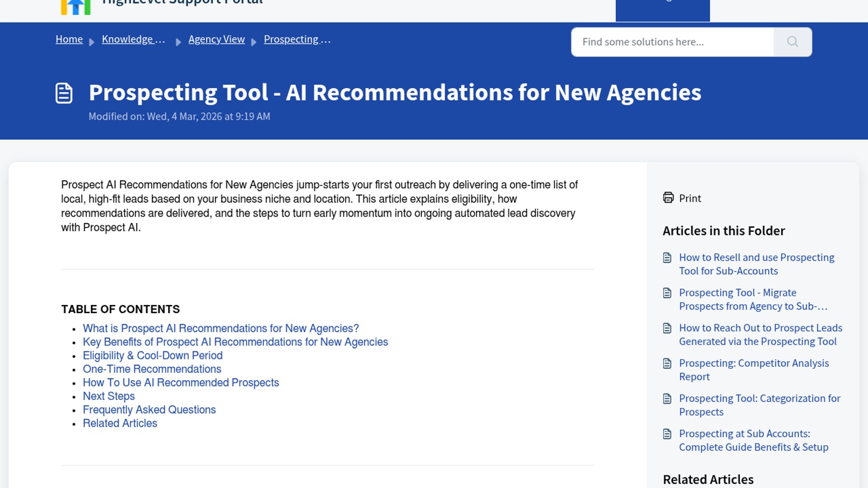This screenshot has width=868, height=488.
Task: Click the breadcrumb arrow after Agency View
Action: 254,41
